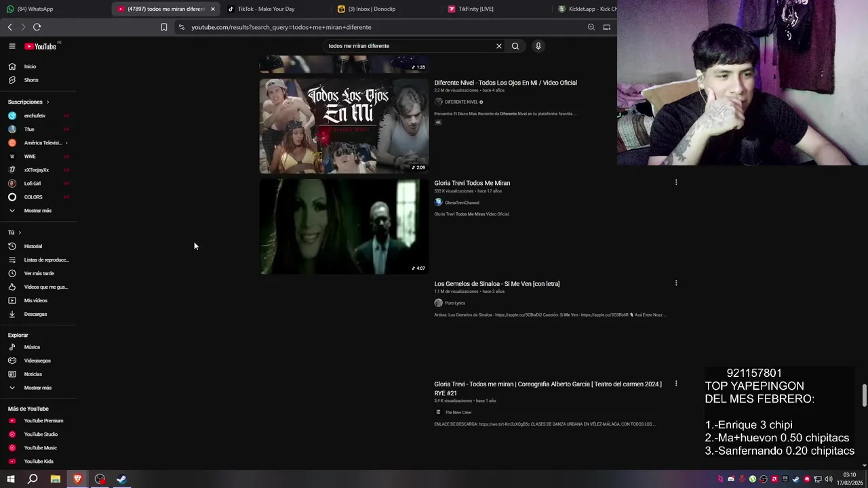Open the zoom icon in the address bar
Viewport: 868px width, 488px height.
pos(591,27)
